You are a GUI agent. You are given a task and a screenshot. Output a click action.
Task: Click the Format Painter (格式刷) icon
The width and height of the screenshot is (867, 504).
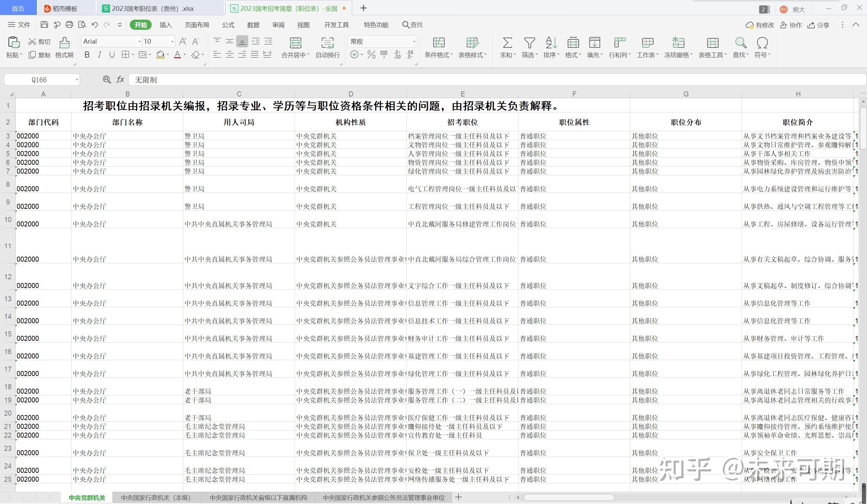point(64,43)
